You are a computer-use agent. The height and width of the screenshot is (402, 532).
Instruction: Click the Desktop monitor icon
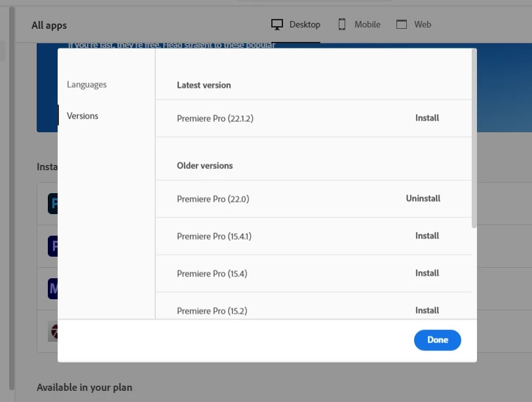click(x=277, y=24)
